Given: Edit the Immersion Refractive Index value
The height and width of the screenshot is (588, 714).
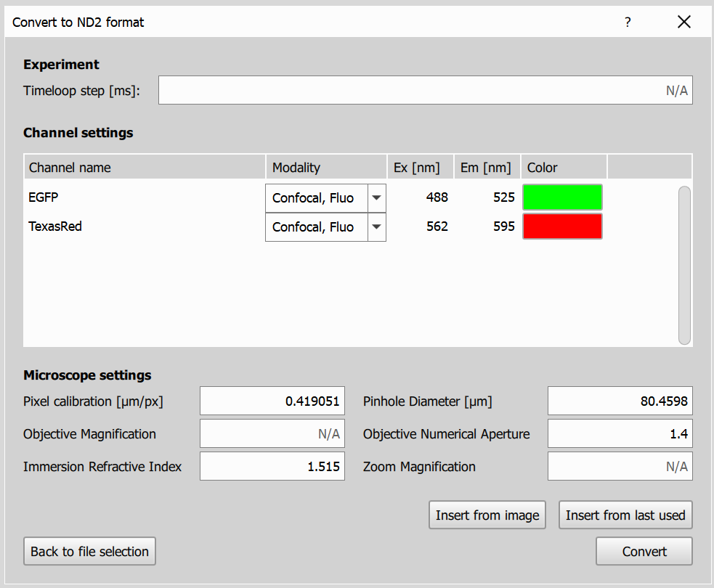Looking at the screenshot, I should 272,466.
